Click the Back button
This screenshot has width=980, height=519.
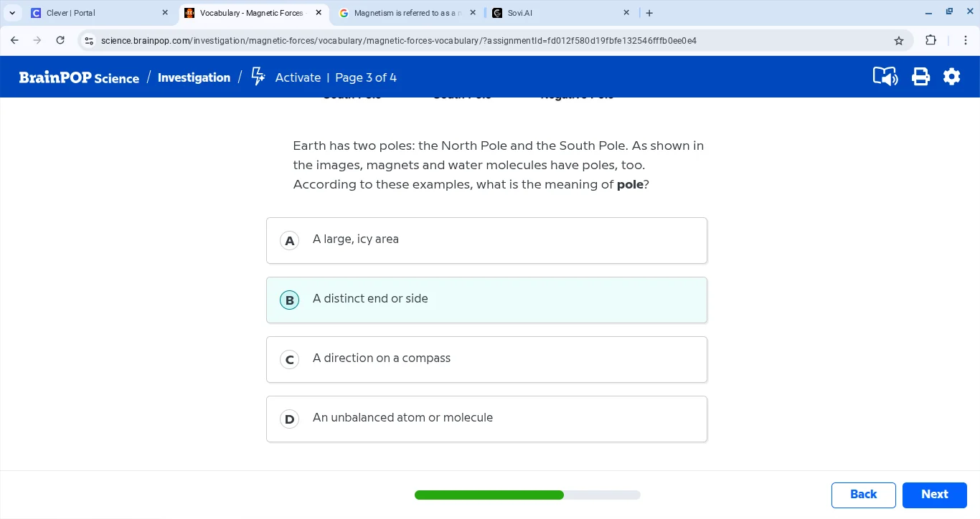(x=863, y=495)
